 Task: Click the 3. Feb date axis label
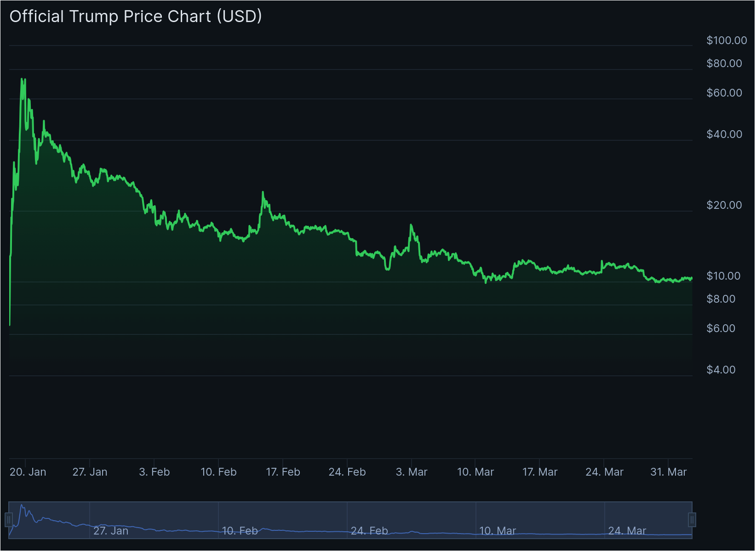155,472
